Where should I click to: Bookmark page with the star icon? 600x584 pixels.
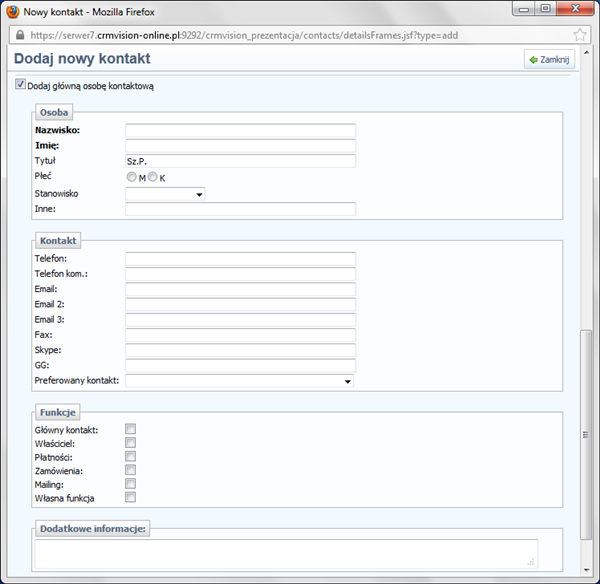pos(581,34)
